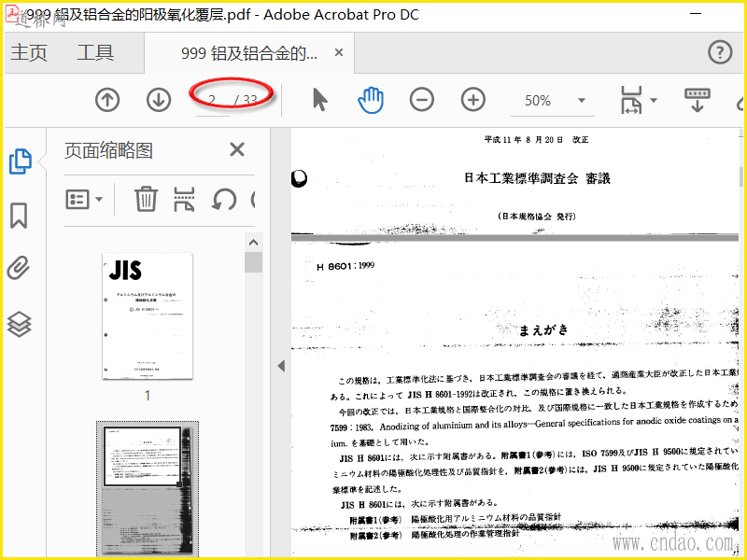Open the Help question mark icon

coord(720,52)
